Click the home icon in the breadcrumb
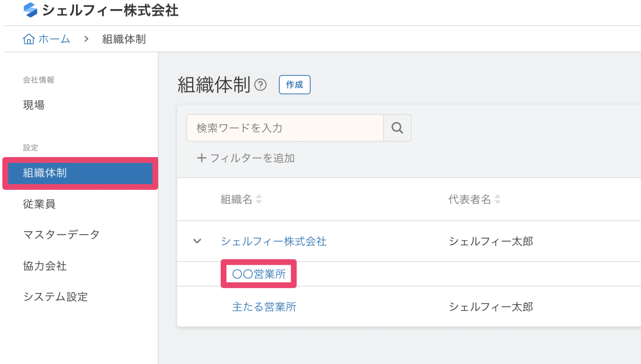This screenshot has height=364, width=641. point(29,39)
